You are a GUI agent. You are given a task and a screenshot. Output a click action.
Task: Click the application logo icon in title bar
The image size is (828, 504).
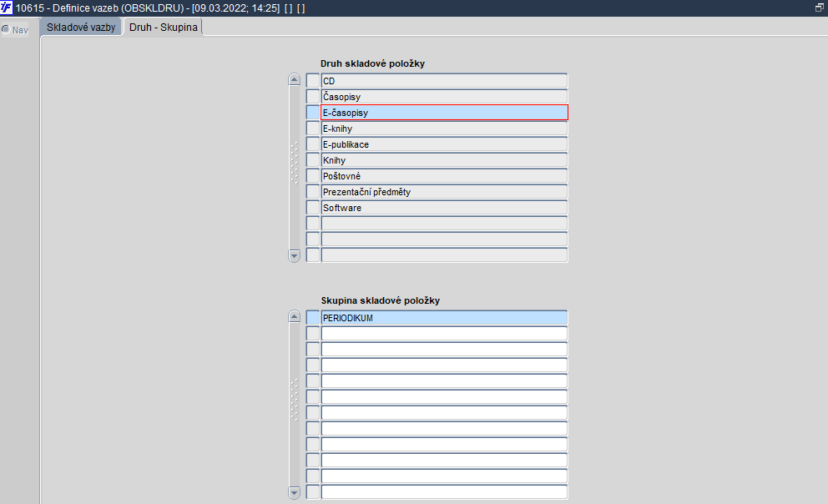[7, 8]
